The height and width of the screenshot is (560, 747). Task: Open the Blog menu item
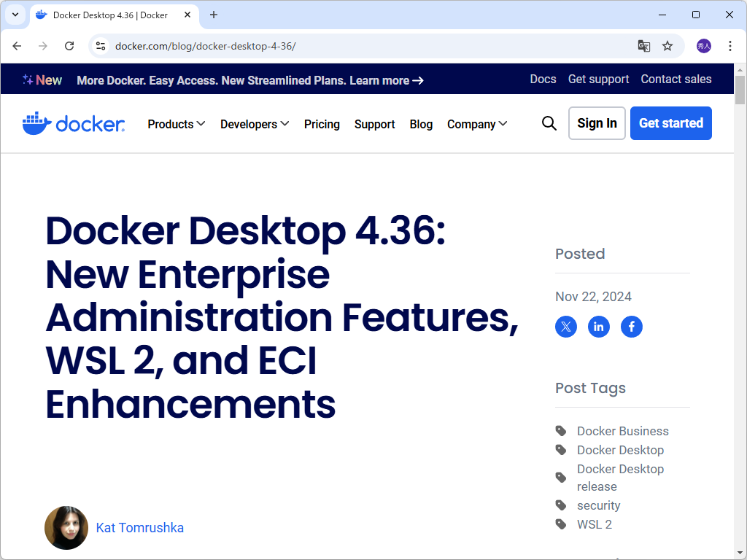tap(421, 124)
